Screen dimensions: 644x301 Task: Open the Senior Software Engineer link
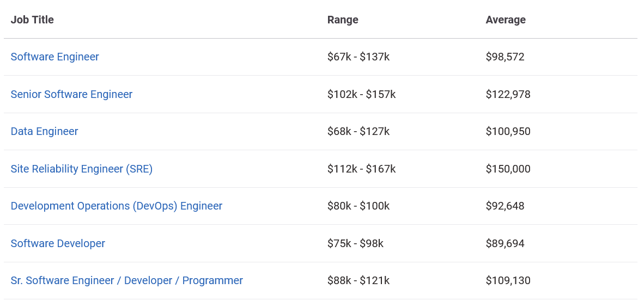point(71,94)
